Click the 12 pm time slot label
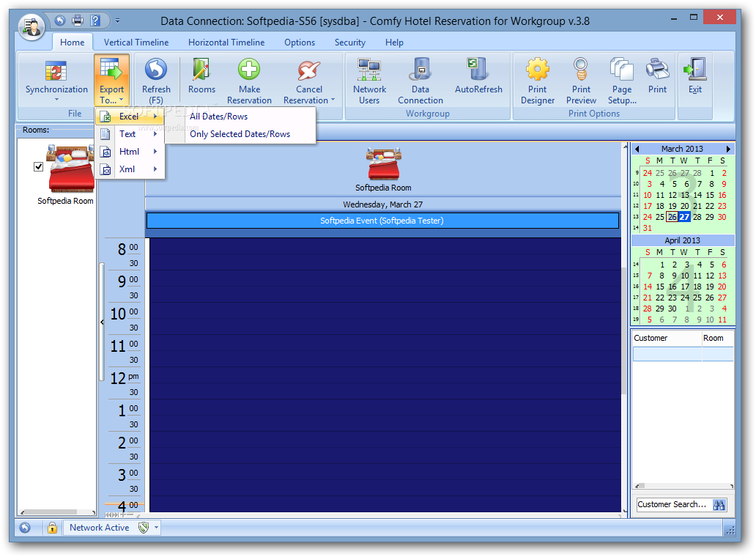The image size is (756, 557). [124, 379]
